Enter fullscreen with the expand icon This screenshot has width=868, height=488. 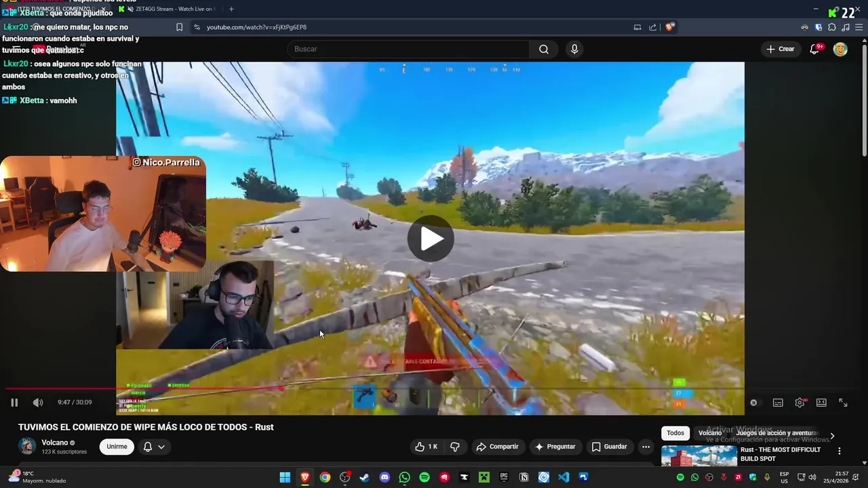pos(843,403)
